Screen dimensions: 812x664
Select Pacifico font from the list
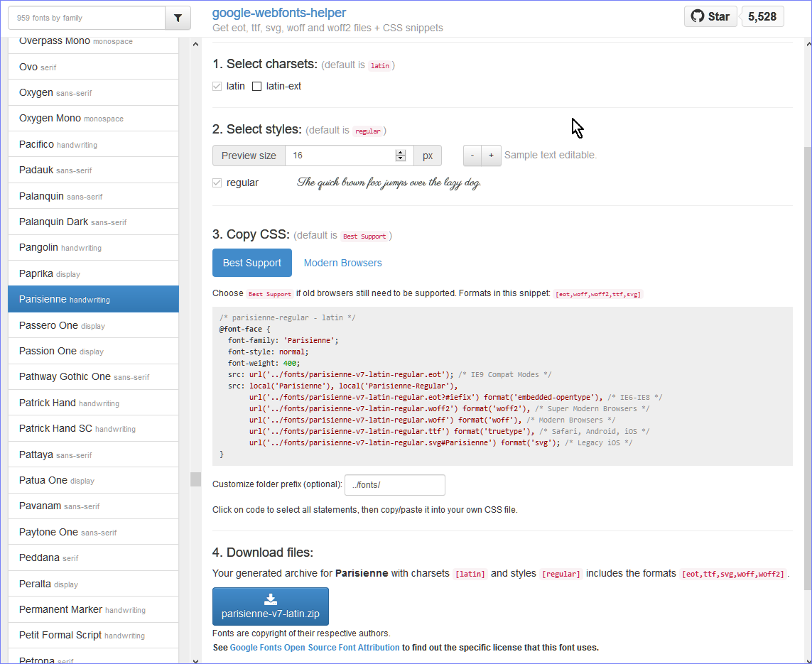[37, 144]
